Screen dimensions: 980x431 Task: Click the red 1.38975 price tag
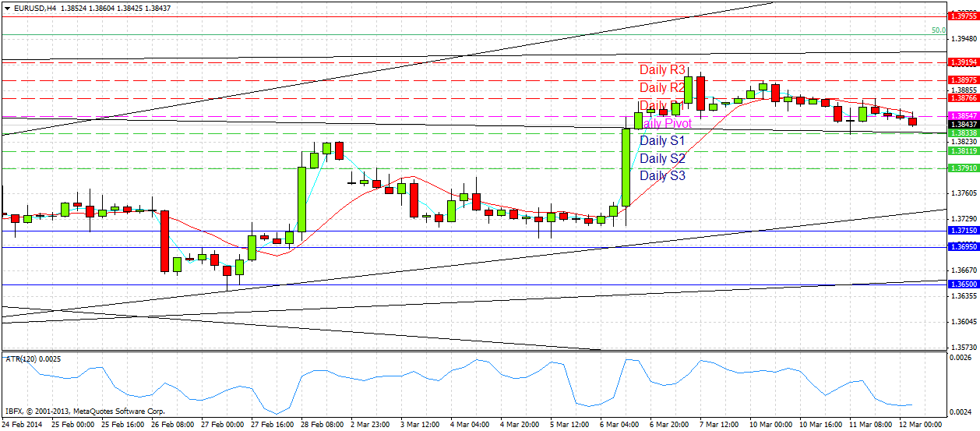tap(963, 79)
